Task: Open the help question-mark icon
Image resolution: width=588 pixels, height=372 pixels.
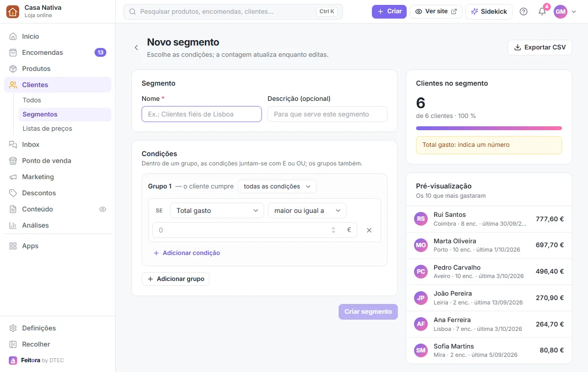Action: [x=523, y=11]
